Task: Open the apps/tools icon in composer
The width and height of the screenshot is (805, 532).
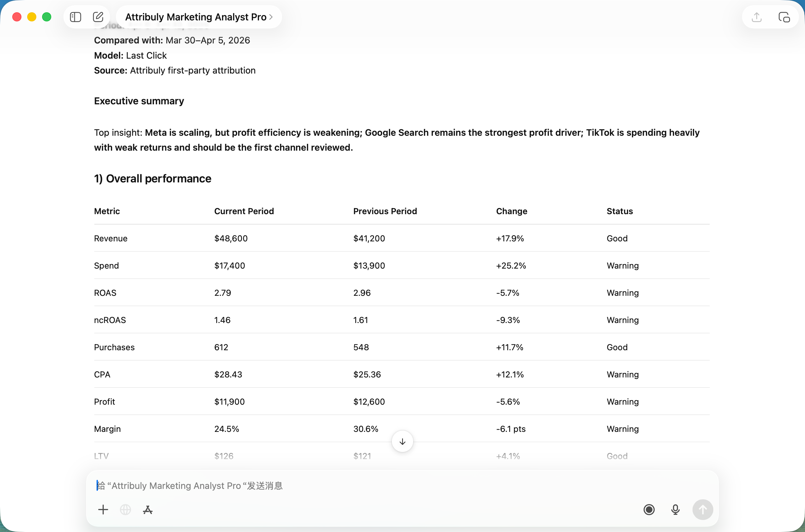Action: (x=148, y=509)
